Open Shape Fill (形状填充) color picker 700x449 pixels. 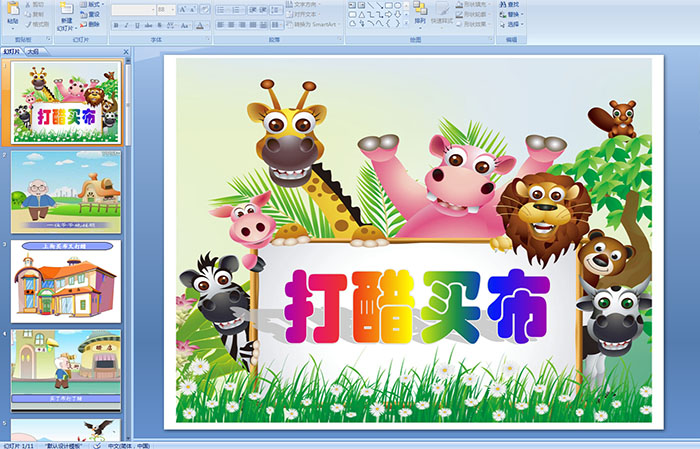pos(472,4)
